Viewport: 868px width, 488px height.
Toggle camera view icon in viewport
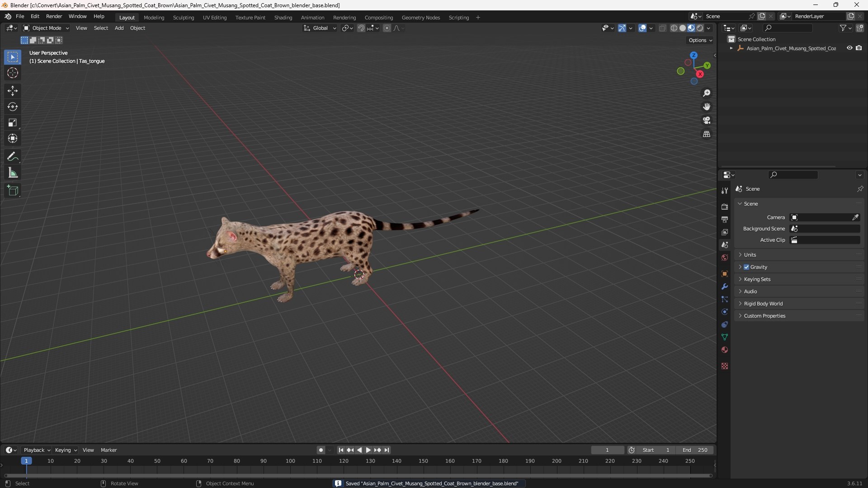(707, 120)
